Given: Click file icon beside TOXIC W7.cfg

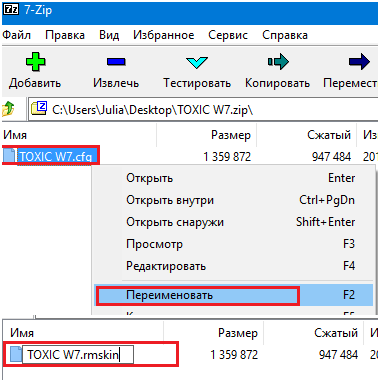Looking at the screenshot, I should click(x=10, y=156).
